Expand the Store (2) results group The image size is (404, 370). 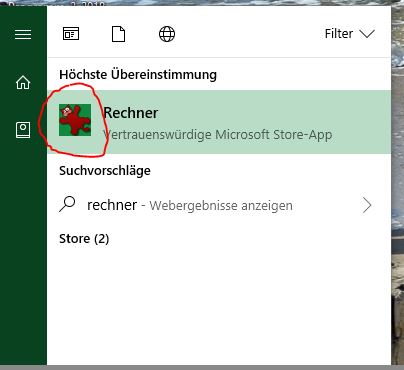[x=84, y=239]
